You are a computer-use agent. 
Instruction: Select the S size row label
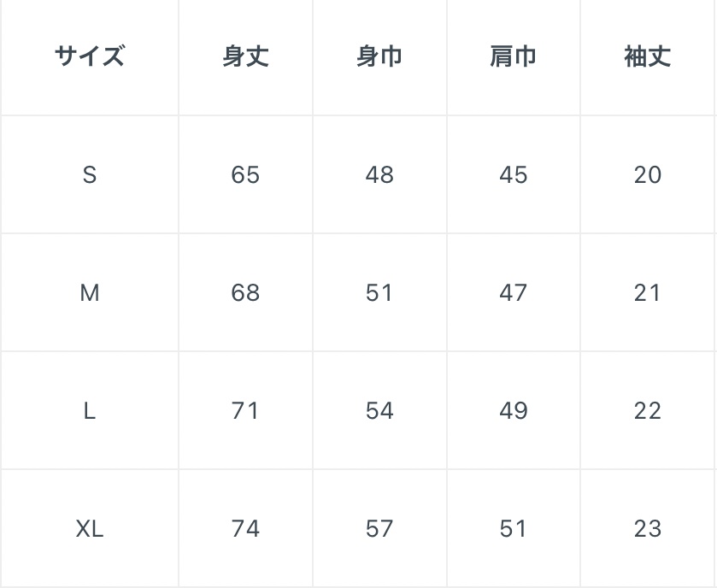[90, 175]
